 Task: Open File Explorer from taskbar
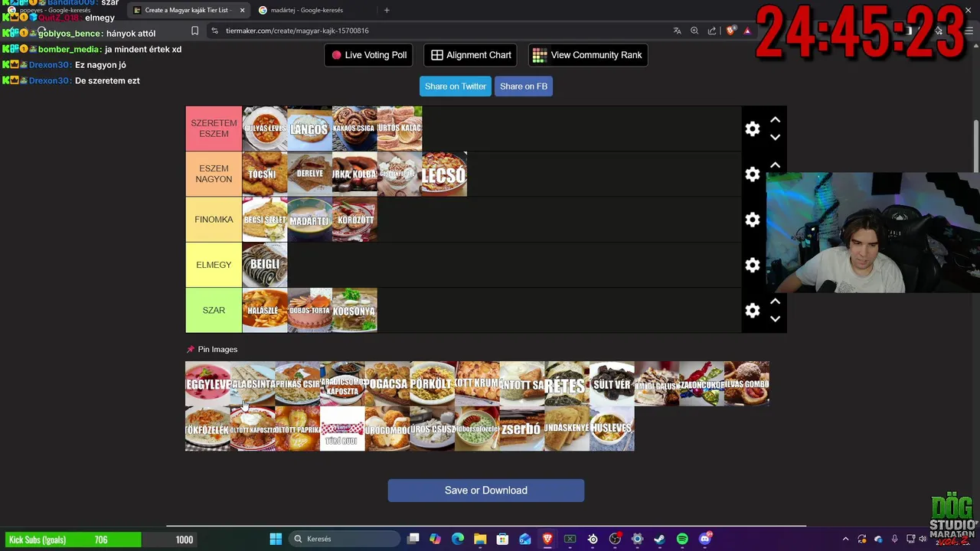tap(480, 539)
